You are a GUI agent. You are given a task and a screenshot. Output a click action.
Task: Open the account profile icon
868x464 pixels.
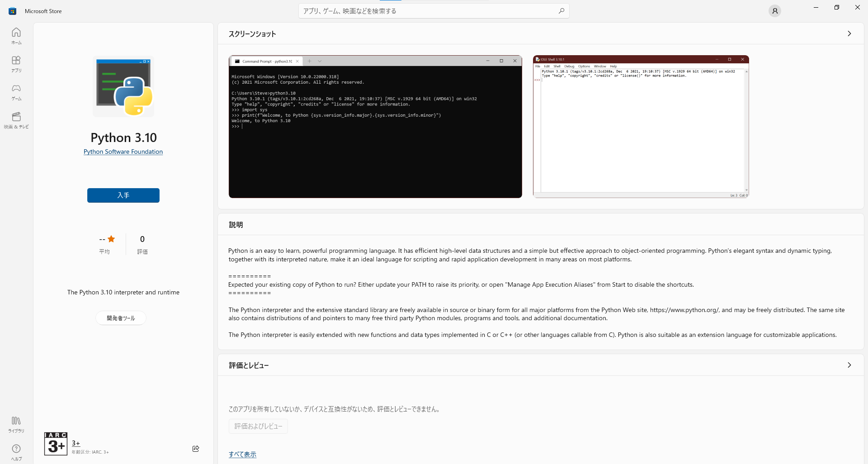point(775,10)
